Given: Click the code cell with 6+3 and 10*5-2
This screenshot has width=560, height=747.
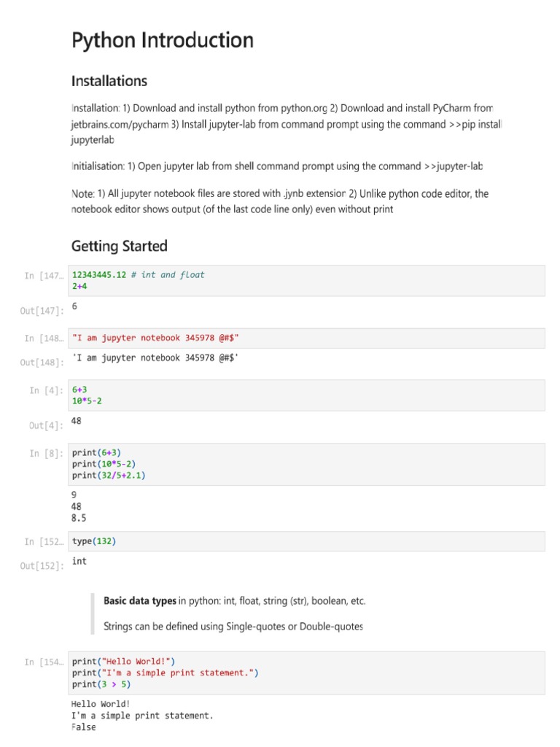Looking at the screenshot, I should (306, 395).
